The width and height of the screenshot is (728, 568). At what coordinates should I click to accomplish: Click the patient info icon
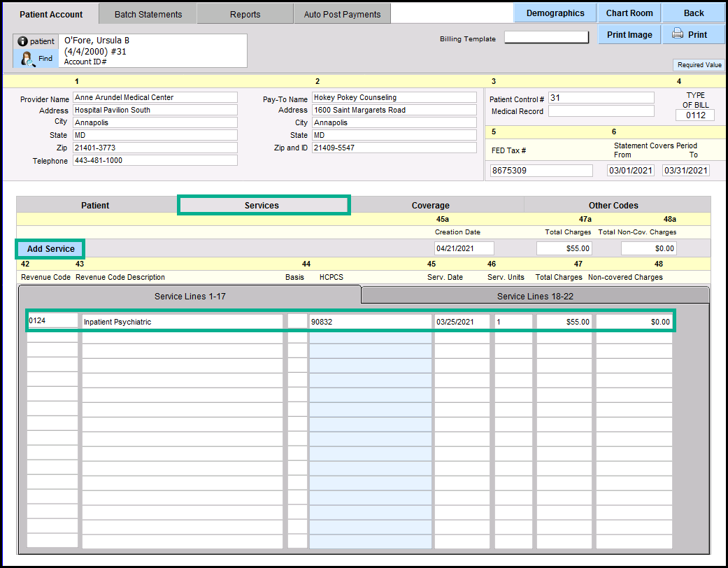pyautogui.click(x=22, y=42)
